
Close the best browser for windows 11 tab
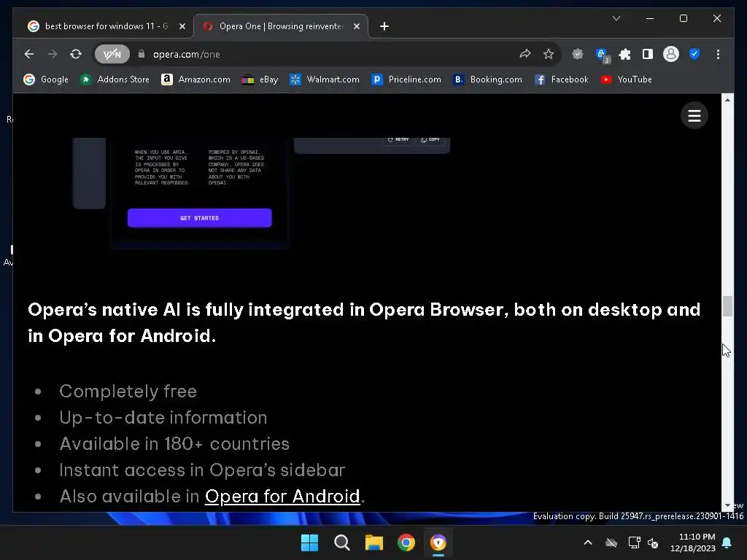182,26
